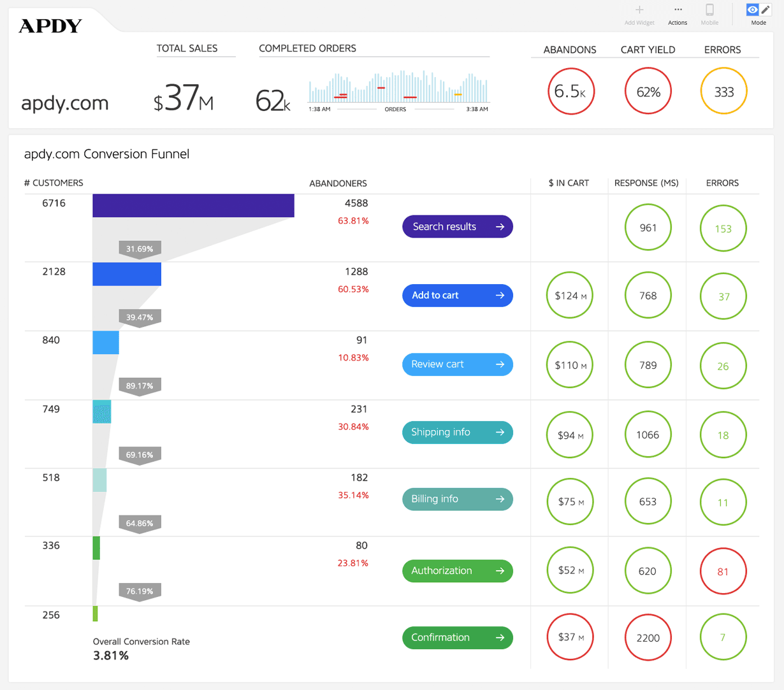784x690 pixels.
Task: Open the Authorization funnel step
Action: pyautogui.click(x=458, y=570)
